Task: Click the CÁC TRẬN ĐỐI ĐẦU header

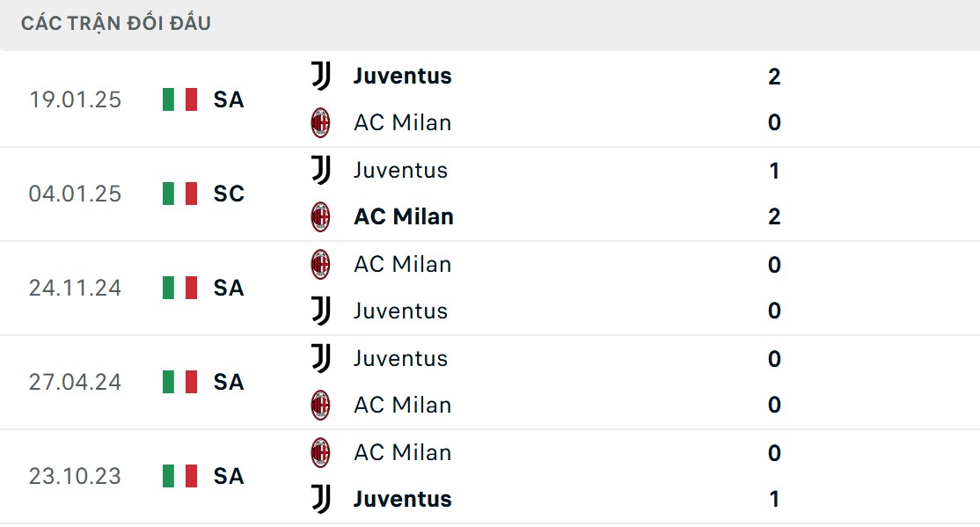Action: click(116, 24)
